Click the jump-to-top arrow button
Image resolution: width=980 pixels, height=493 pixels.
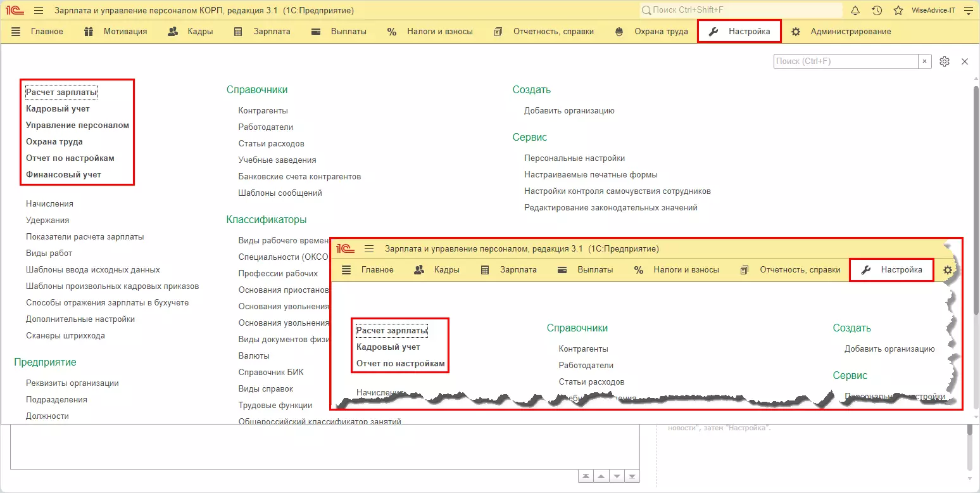point(586,477)
